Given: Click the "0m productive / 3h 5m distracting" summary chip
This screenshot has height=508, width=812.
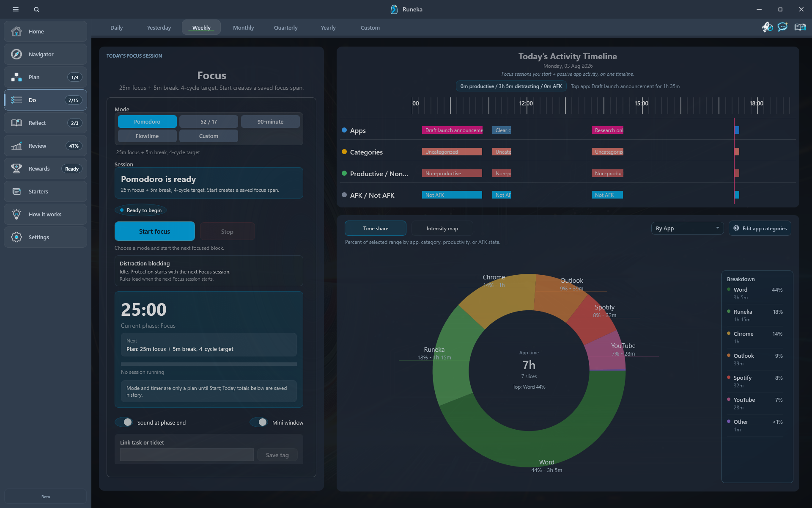Looking at the screenshot, I should (x=511, y=86).
